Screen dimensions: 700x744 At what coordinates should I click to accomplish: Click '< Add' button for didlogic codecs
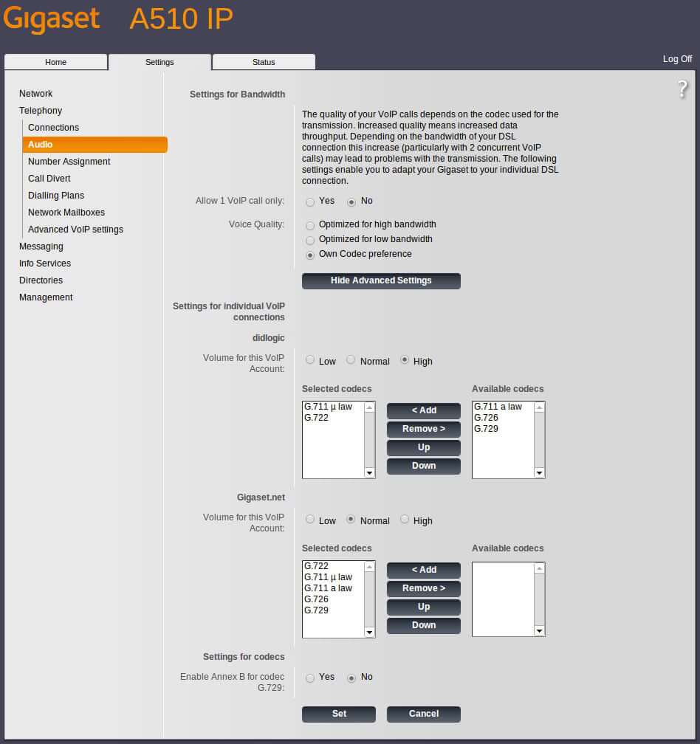pos(424,410)
